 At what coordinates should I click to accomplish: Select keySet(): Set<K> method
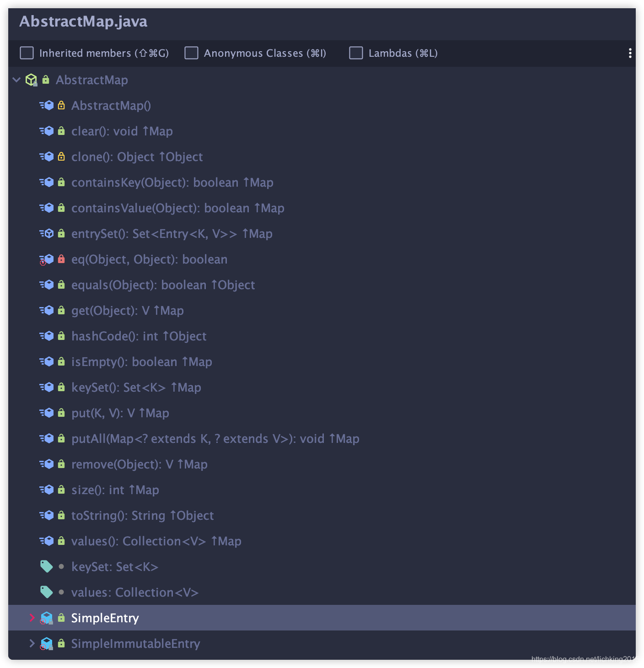tap(136, 388)
